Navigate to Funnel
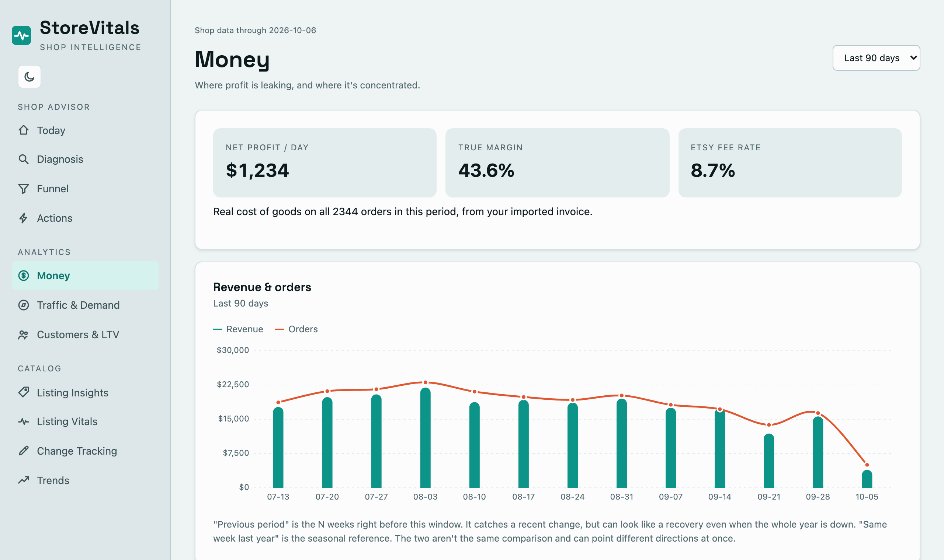The width and height of the screenshot is (944, 560). point(85,189)
